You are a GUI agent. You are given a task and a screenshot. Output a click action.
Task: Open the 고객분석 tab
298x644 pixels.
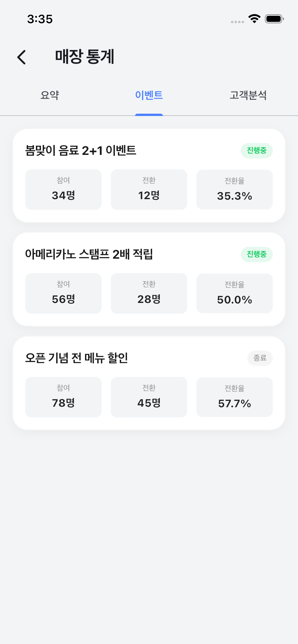coord(248,95)
